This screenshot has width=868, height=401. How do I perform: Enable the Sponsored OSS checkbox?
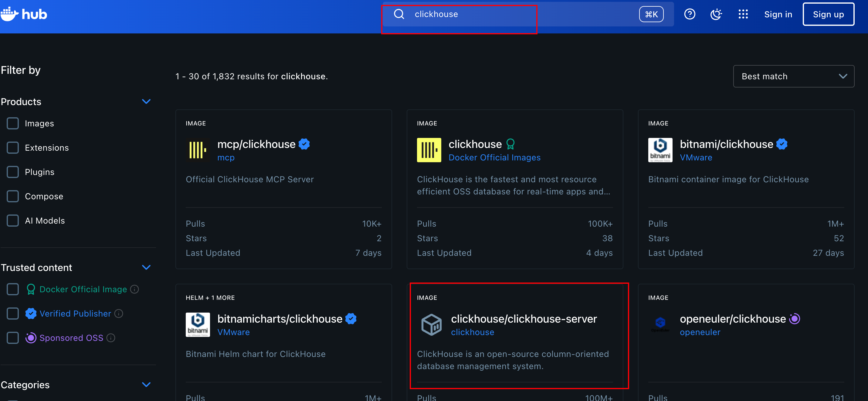[x=13, y=338]
